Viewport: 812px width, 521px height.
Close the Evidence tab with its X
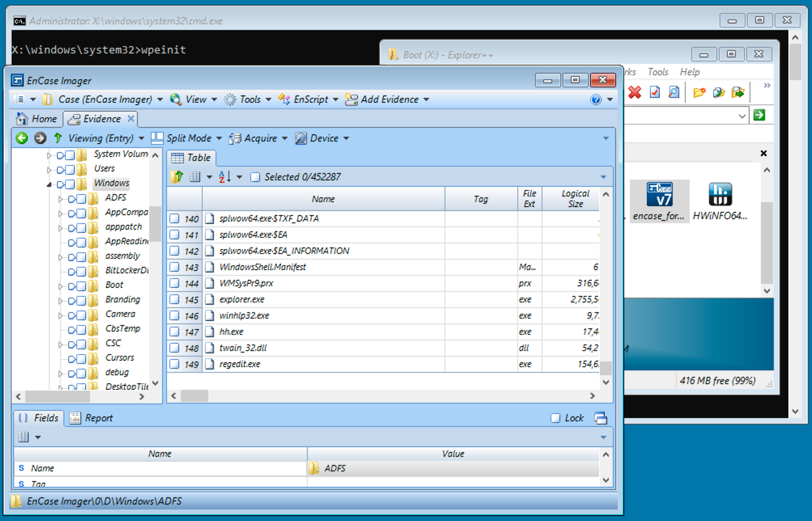131,119
